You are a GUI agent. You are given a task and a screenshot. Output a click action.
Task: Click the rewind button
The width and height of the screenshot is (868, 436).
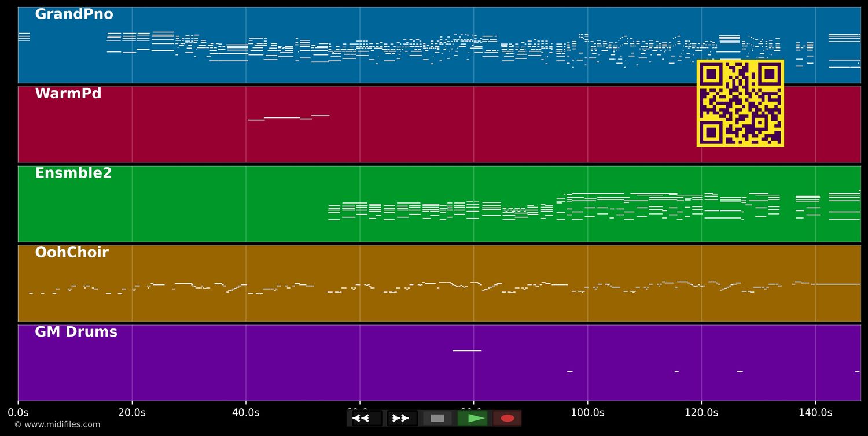(x=366, y=418)
